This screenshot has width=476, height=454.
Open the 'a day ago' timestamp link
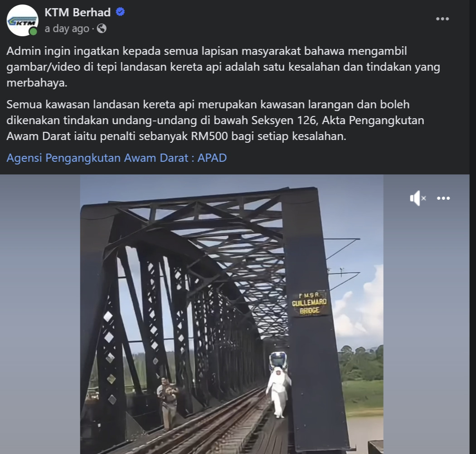point(67,29)
